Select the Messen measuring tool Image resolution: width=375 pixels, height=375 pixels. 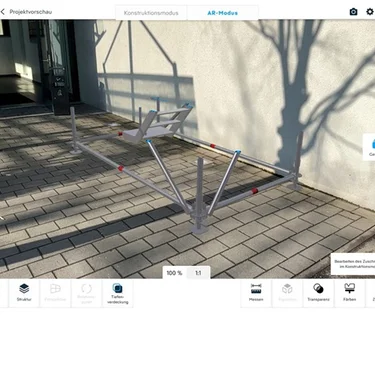click(x=256, y=293)
